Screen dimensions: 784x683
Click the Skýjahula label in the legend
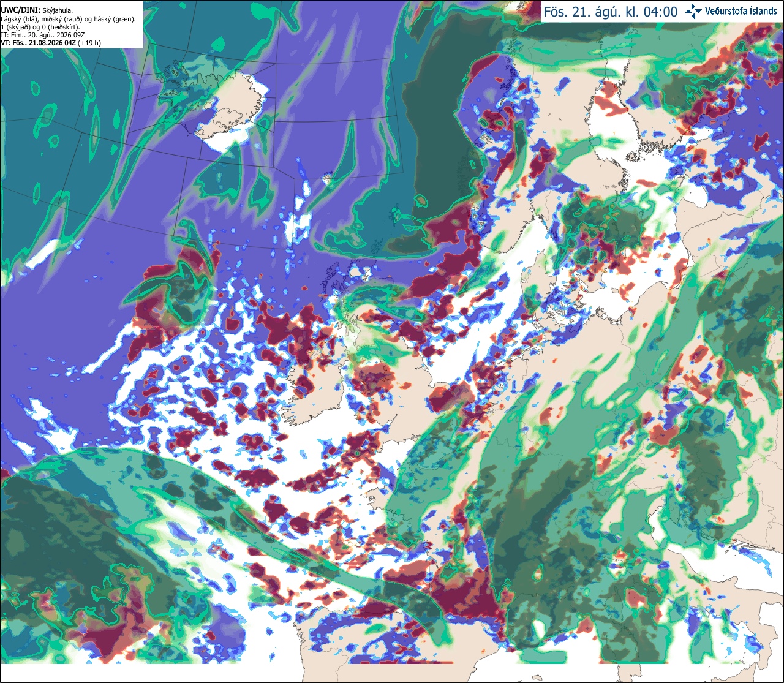[x=58, y=10]
